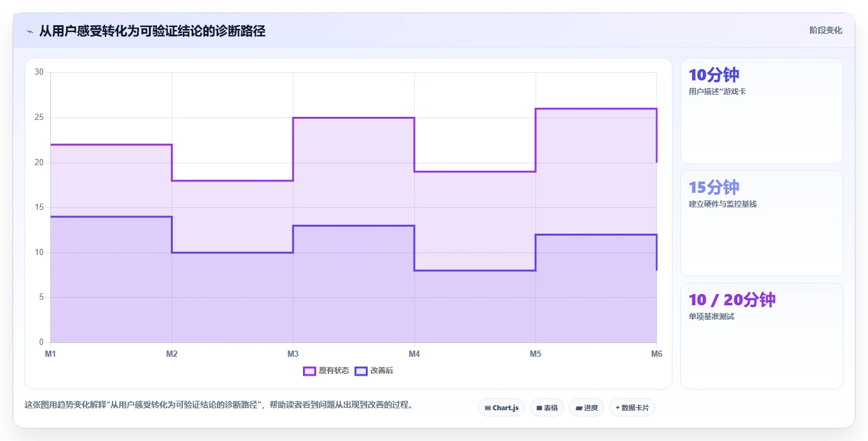
Task: Click the chart description sentence below the chart
Action: 220,405
